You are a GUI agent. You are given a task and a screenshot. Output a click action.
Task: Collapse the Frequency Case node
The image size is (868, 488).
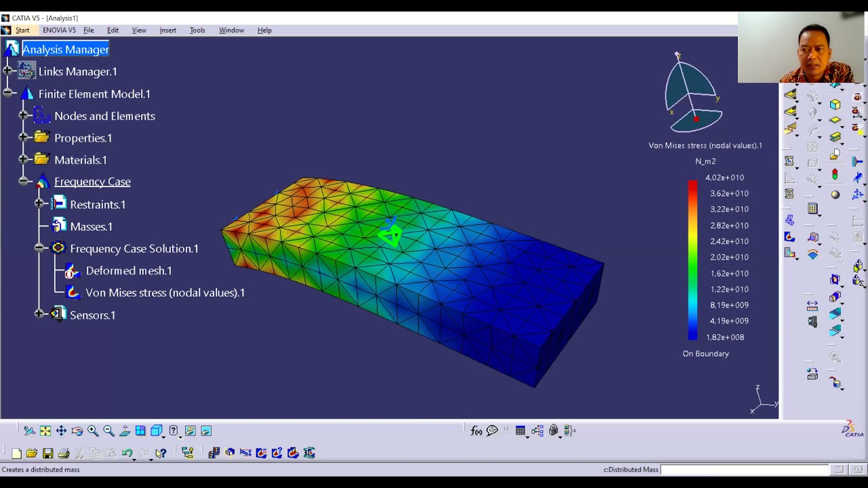pyautogui.click(x=23, y=181)
